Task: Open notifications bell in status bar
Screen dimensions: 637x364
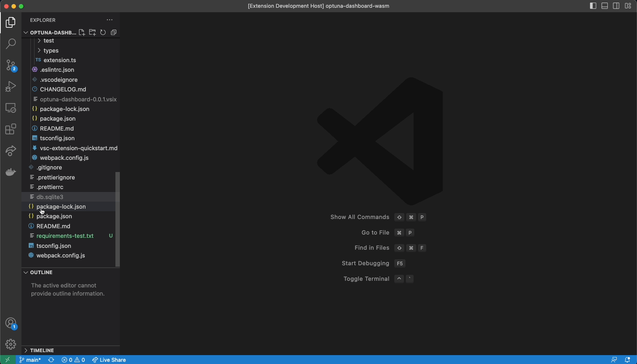Action: point(627,360)
